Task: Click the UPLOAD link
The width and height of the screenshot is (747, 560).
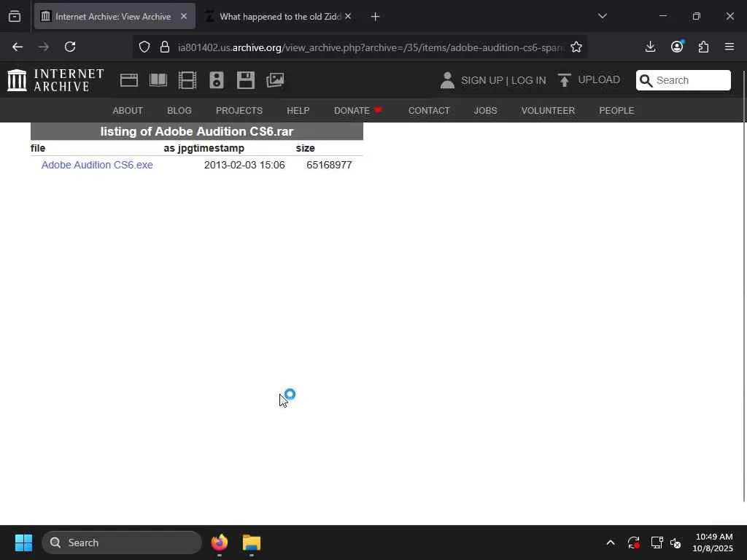Action: point(599,79)
